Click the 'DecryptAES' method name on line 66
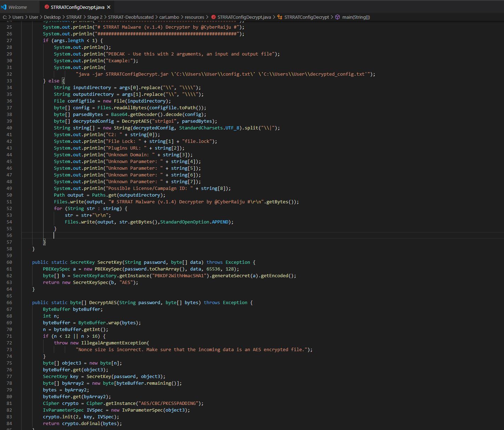The height and width of the screenshot is (430, 504). coord(103,303)
